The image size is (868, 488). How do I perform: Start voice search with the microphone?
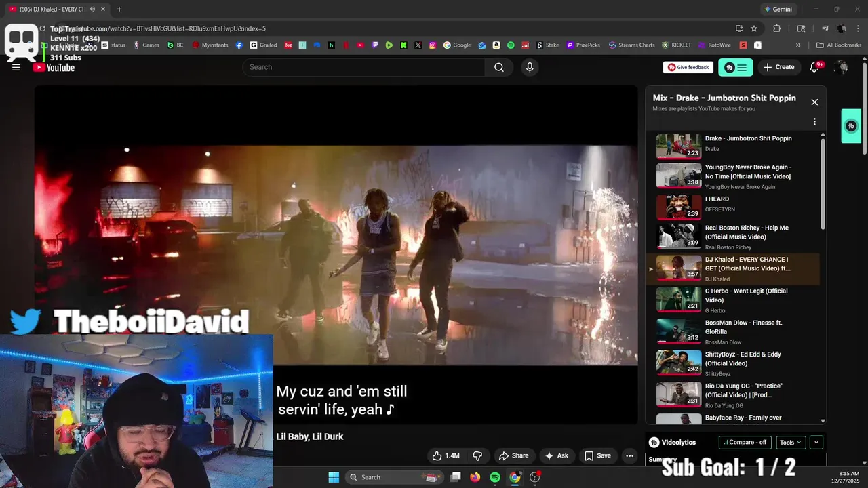pos(530,67)
